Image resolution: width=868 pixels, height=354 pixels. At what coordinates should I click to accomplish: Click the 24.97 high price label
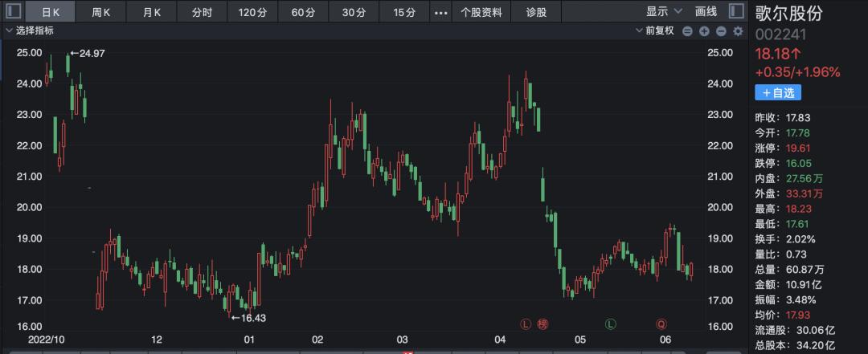[92, 53]
